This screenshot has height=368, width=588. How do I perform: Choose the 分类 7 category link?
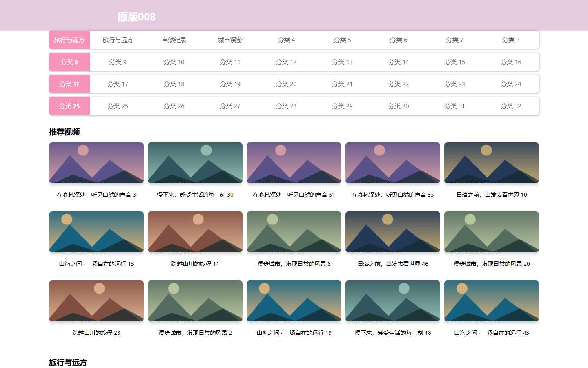click(455, 40)
